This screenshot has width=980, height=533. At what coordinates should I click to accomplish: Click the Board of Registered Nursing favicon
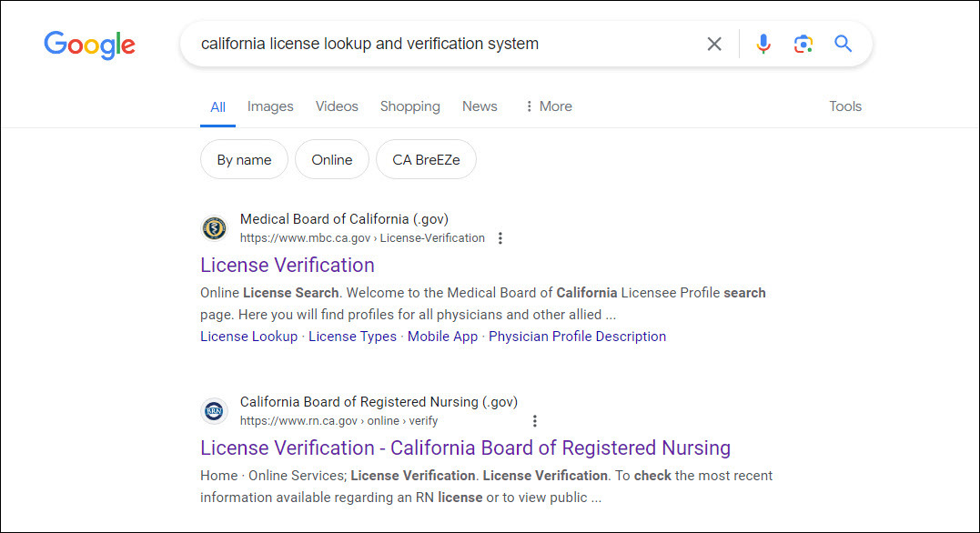click(214, 411)
